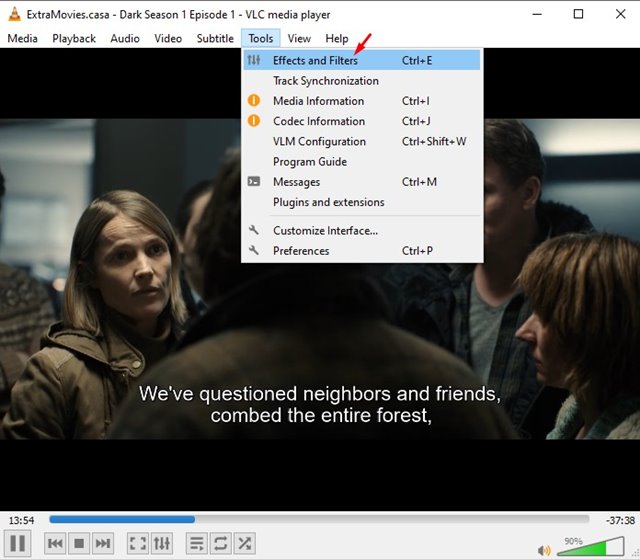Maximize the VLC window

[578, 14]
